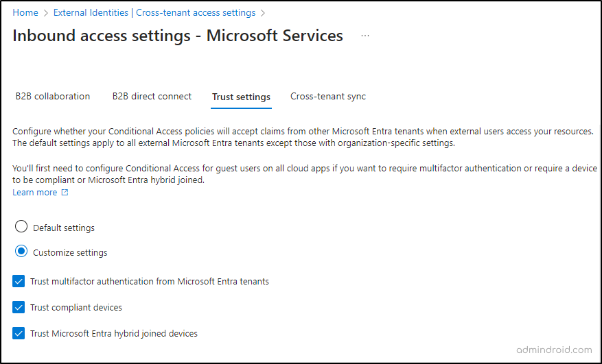Click the Trust compliant devices label text
The width and height of the screenshot is (602, 364).
[76, 307]
